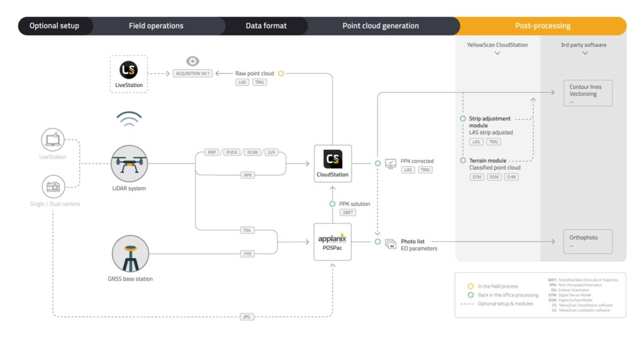Click the LS LiveStation logo icon
The width and height of the screenshot is (644, 345).
pos(128,70)
